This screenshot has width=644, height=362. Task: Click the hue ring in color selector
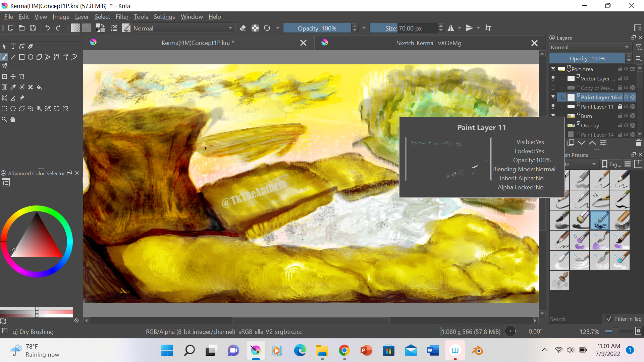tap(37, 209)
